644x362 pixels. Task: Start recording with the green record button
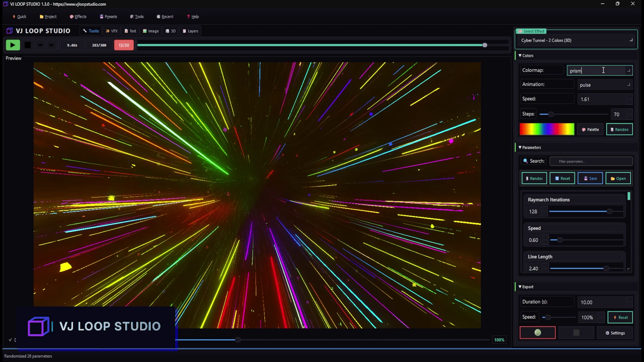point(537,333)
